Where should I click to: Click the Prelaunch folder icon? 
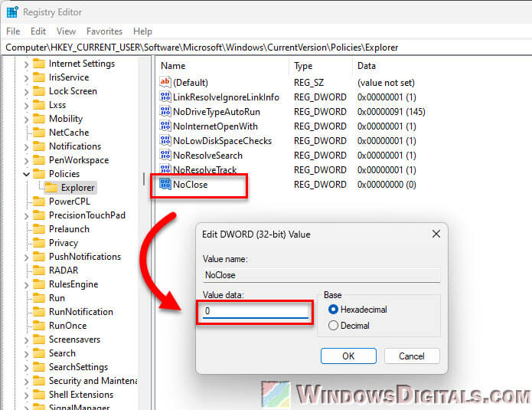[39, 229]
